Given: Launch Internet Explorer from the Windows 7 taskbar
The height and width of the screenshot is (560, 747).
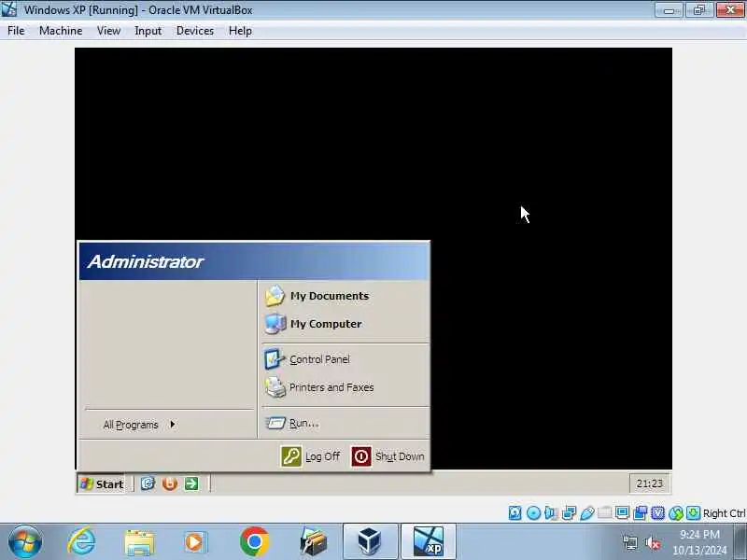Looking at the screenshot, I should pos(82,541).
